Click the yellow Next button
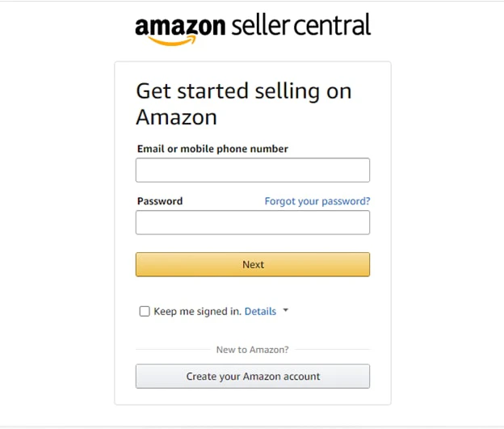504x429 pixels. click(253, 264)
